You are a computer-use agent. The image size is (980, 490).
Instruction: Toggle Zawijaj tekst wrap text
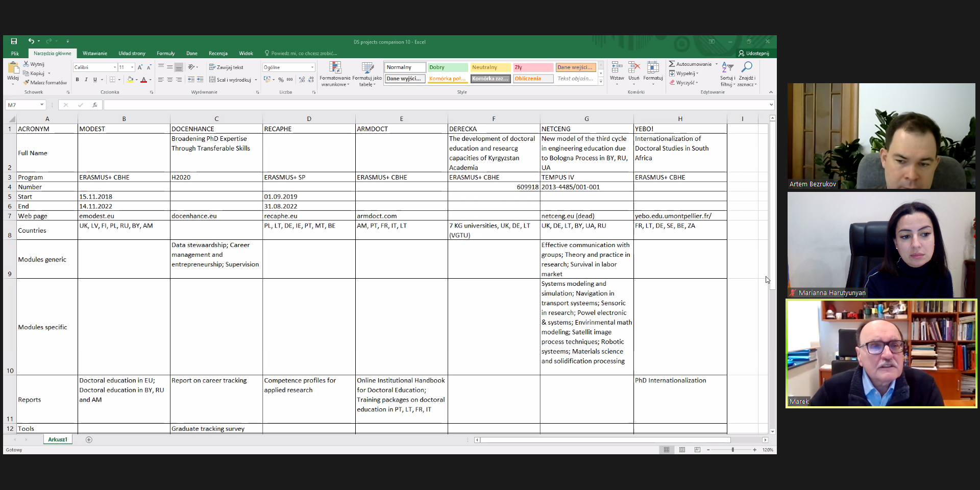point(226,67)
